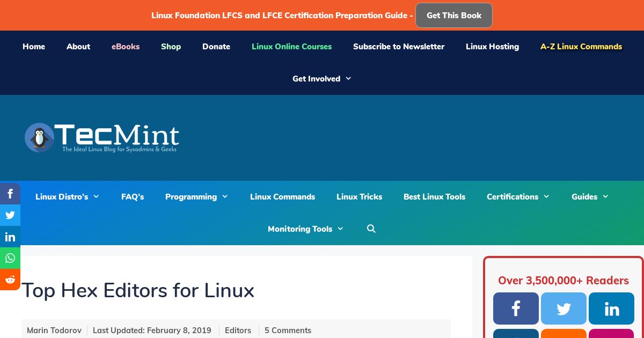
Task: Share via Twitter icon in left sidebar
Action: coord(10,215)
